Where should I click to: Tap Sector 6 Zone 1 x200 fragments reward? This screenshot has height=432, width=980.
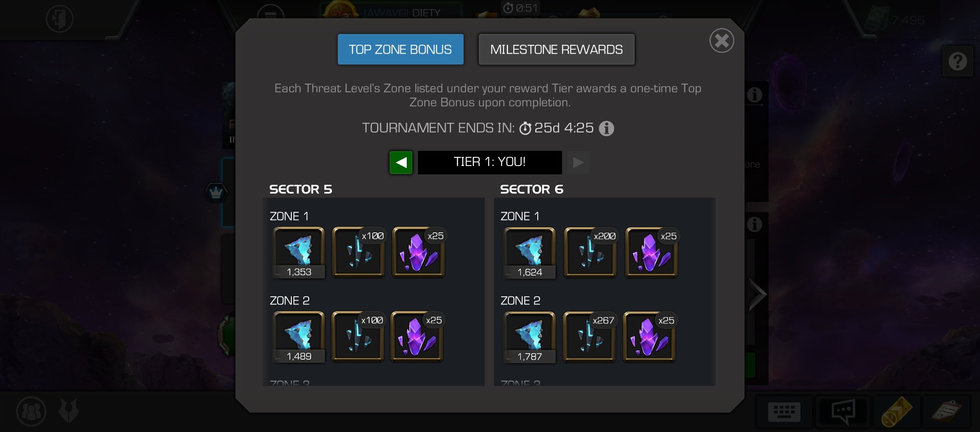(590, 252)
